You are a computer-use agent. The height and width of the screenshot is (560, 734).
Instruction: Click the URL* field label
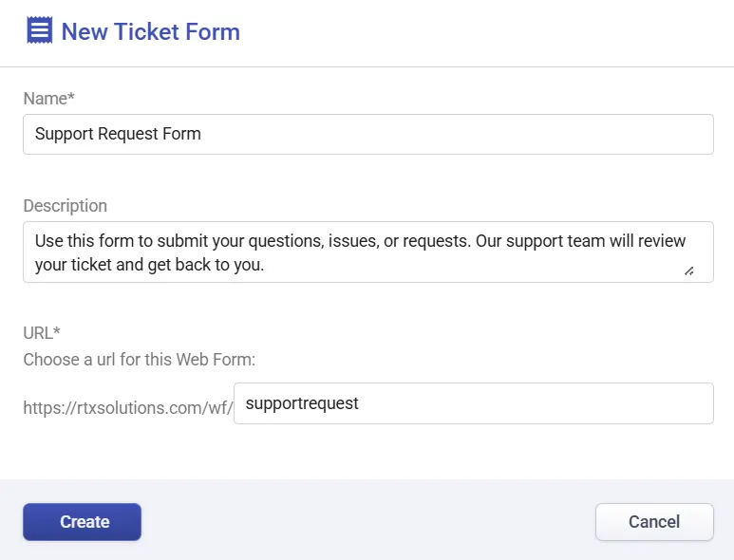pyautogui.click(x=42, y=332)
